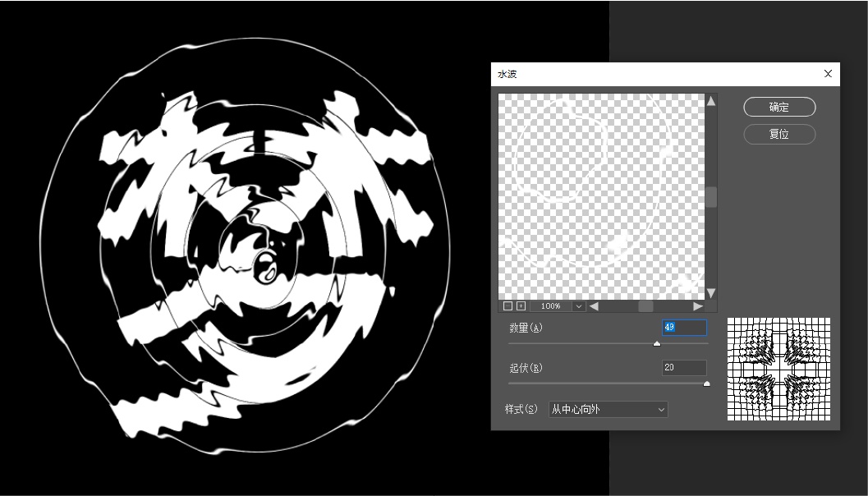
Task: Focus the 数量 value field showing 49
Action: [685, 328]
